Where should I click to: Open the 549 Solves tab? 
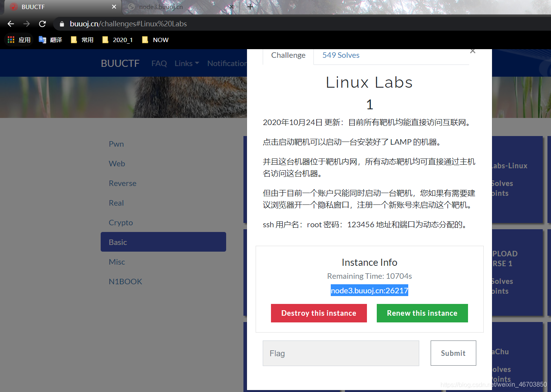341,55
